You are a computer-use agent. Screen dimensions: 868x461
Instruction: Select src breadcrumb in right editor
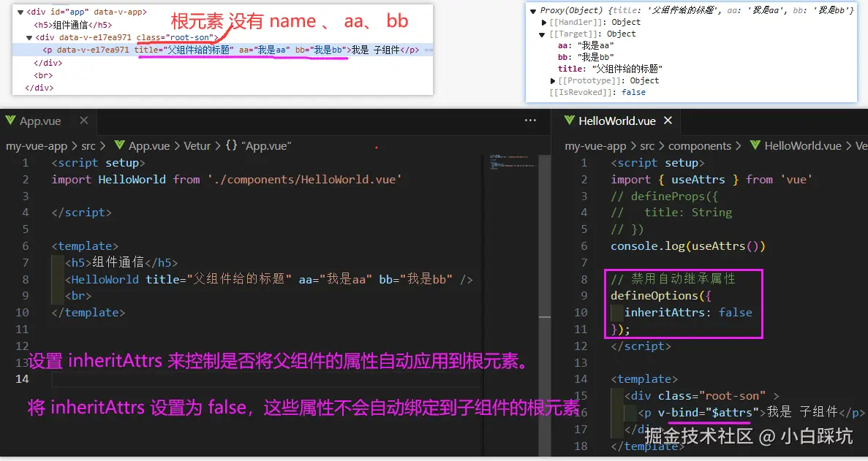tap(647, 146)
